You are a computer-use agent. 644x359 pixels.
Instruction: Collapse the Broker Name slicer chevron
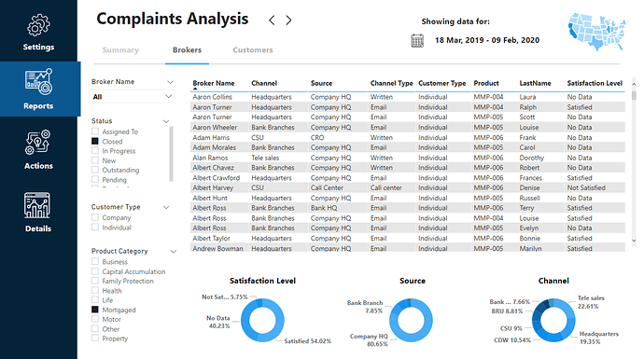170,82
